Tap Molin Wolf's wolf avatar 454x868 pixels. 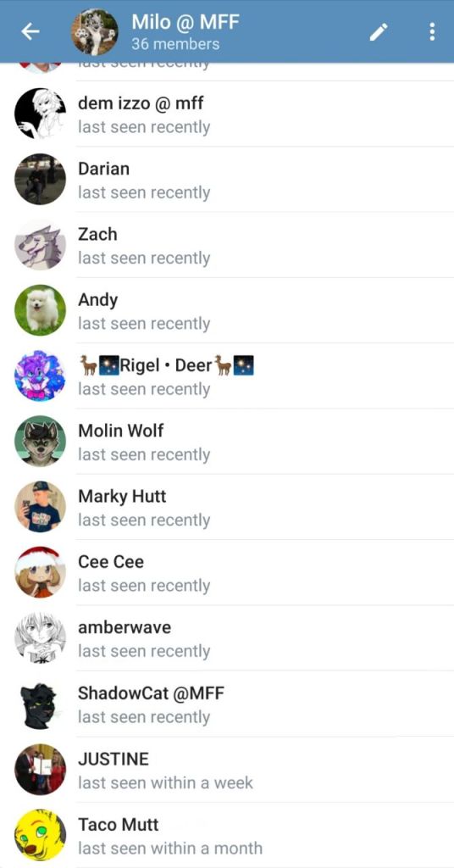tap(40, 441)
